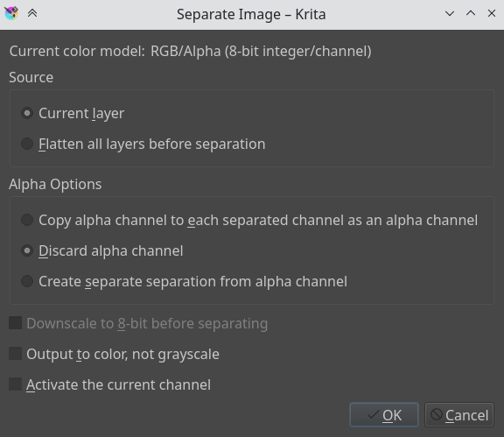This screenshot has width=504, height=437.
Task: Minimize the Separate Image dialog
Action: pos(450,13)
